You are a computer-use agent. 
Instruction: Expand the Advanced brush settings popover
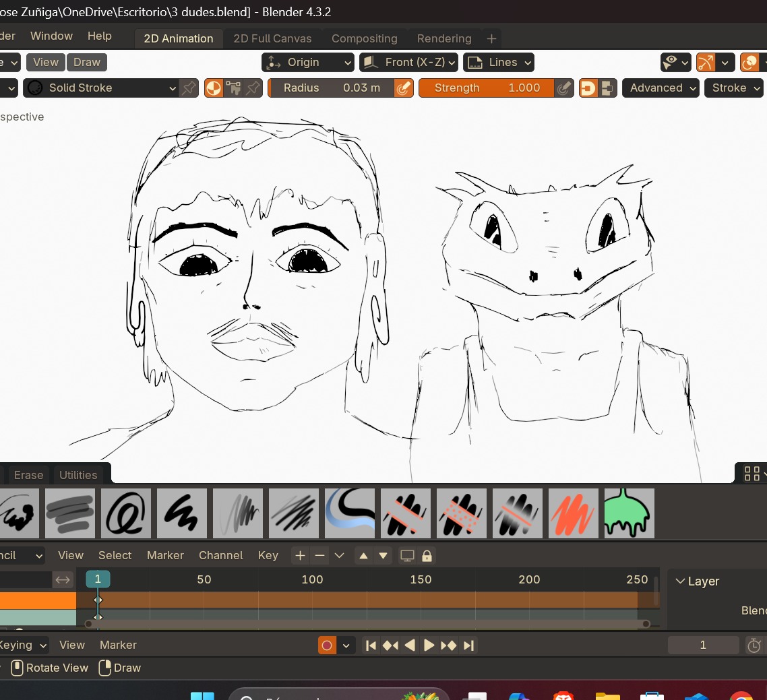click(661, 88)
